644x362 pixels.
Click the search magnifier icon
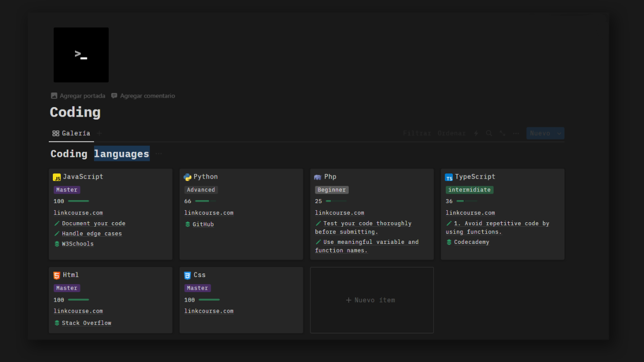tap(489, 133)
